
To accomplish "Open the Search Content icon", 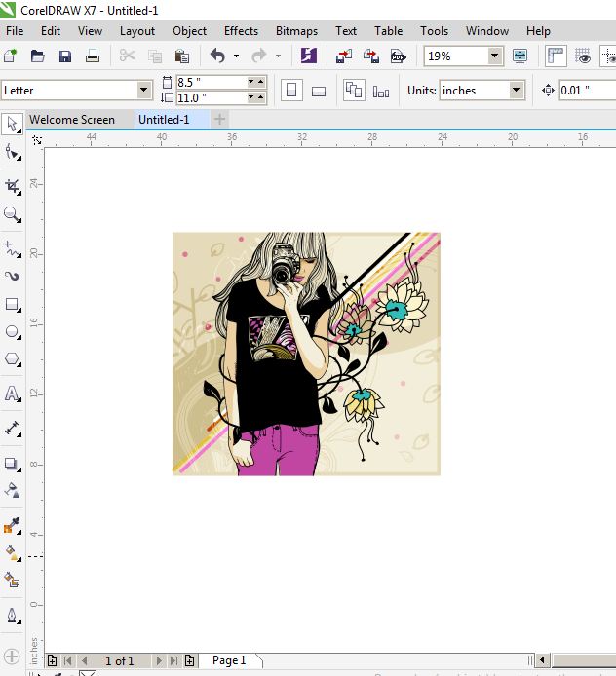I will [308, 56].
